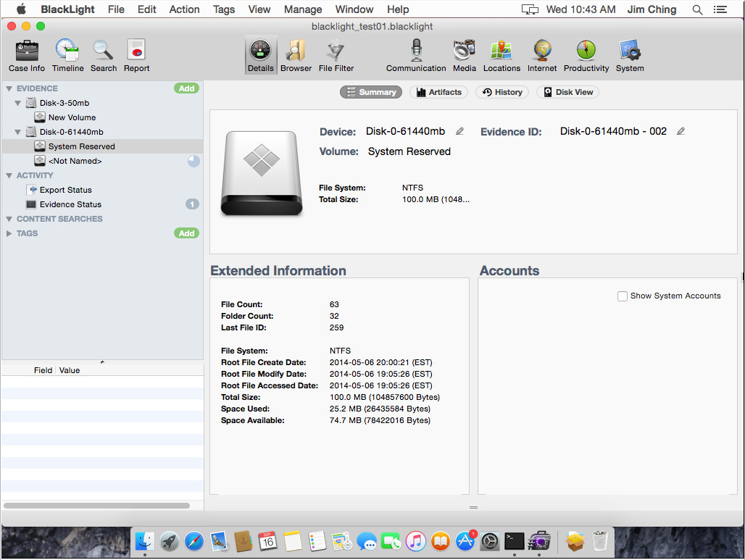Open Messages from the Dock

366,541
